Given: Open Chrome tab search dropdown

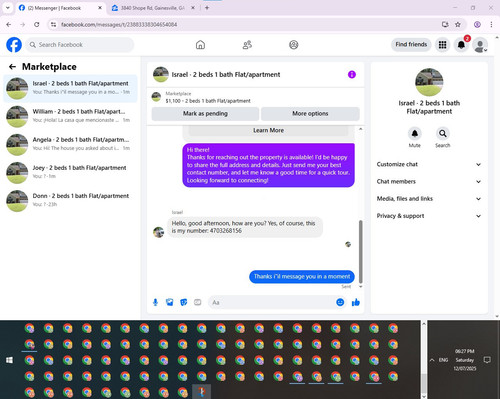Looking at the screenshot, I should [8, 8].
